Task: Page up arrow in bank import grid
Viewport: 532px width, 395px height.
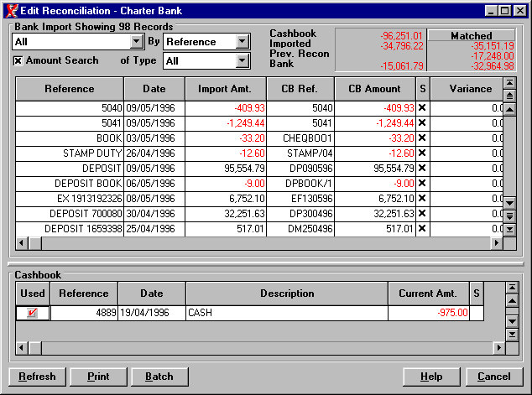Action: tap(509, 96)
